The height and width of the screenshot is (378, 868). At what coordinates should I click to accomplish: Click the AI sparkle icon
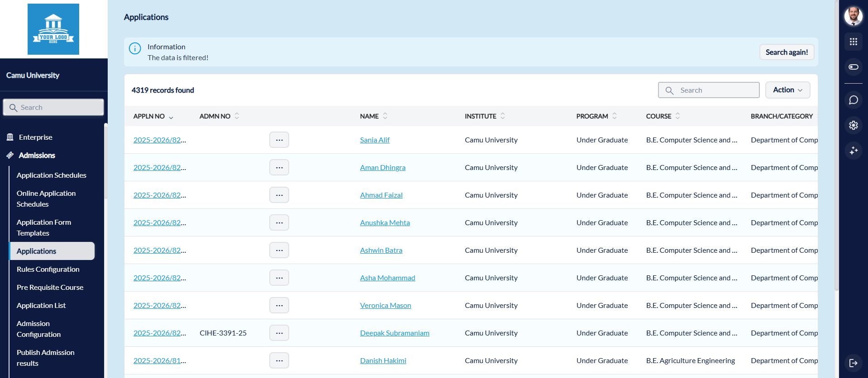[x=853, y=151]
